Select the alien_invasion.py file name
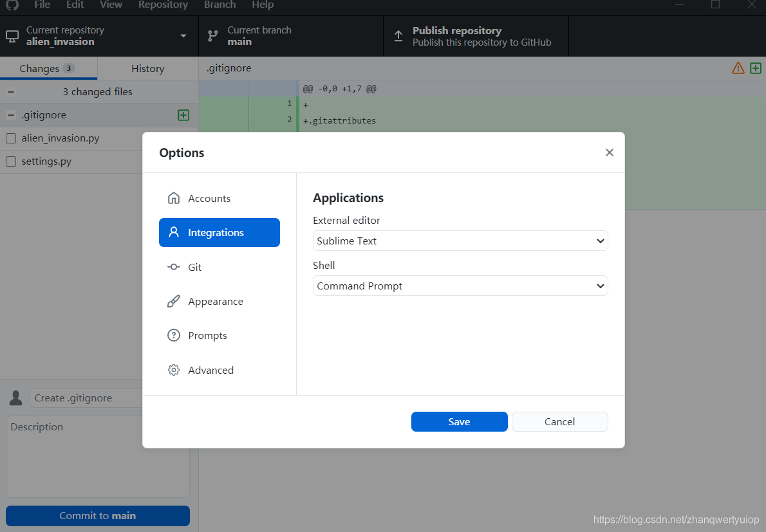766x532 pixels. tap(60, 138)
